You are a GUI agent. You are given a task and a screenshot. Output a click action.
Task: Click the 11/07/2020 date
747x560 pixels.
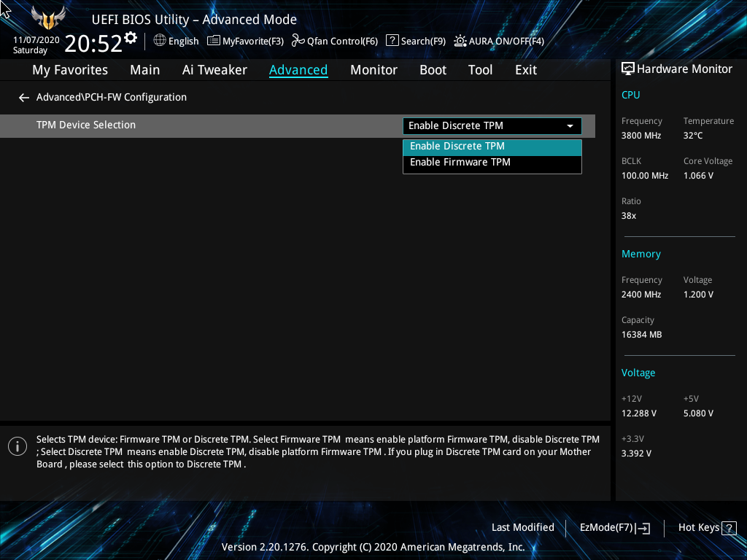36,40
